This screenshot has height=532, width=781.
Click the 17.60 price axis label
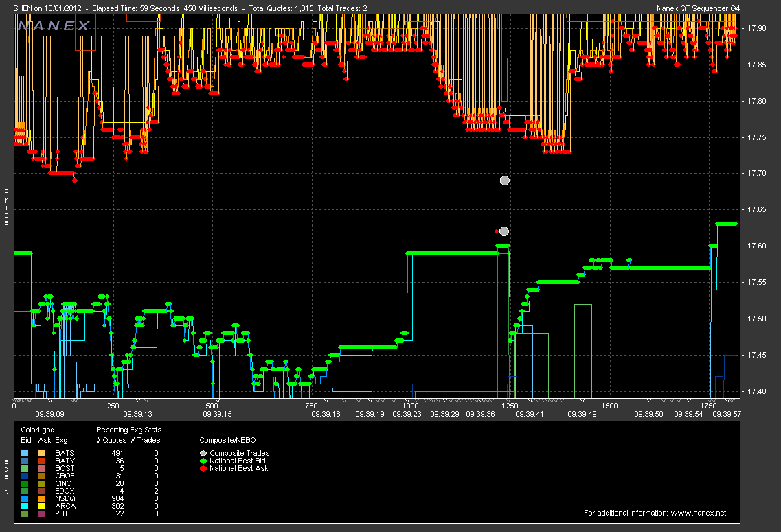pyautogui.click(x=756, y=246)
